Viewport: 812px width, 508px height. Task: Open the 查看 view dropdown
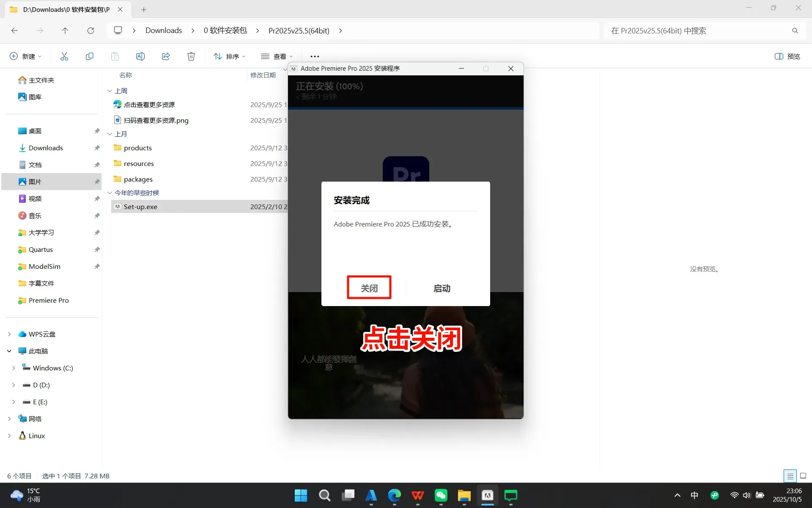coord(277,56)
